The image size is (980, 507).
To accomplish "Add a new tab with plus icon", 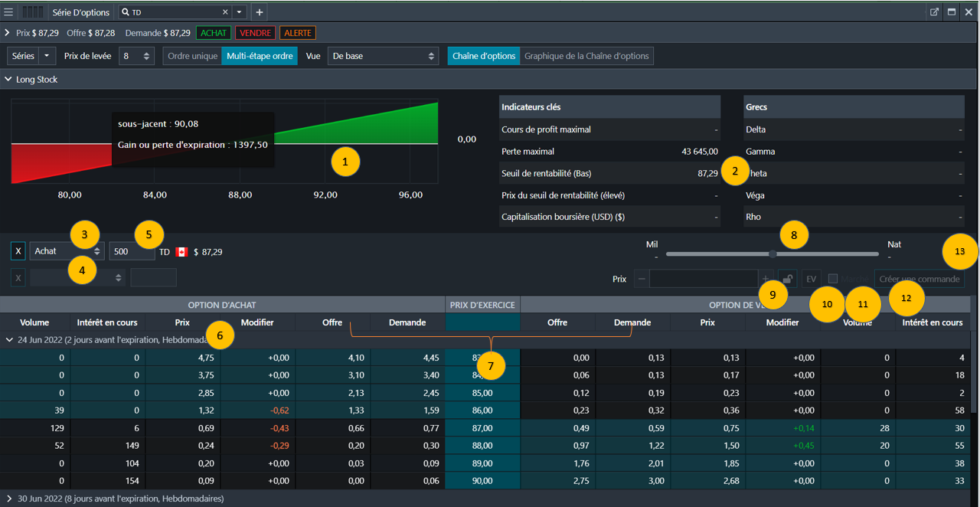I will pos(260,12).
